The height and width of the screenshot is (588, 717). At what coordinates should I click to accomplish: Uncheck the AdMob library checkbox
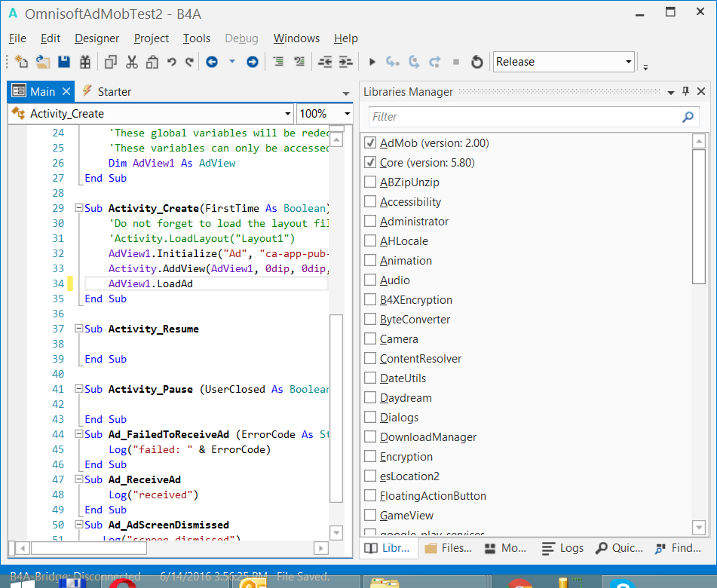pos(370,142)
